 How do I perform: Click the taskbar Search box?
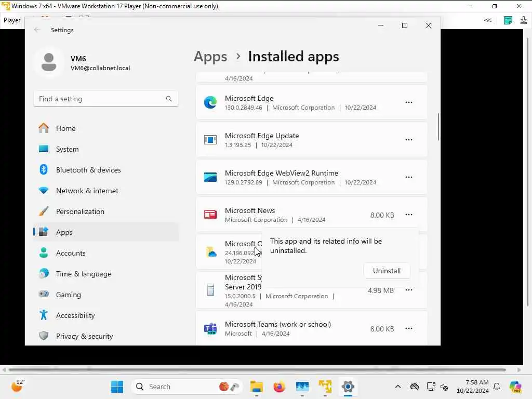pyautogui.click(x=187, y=387)
